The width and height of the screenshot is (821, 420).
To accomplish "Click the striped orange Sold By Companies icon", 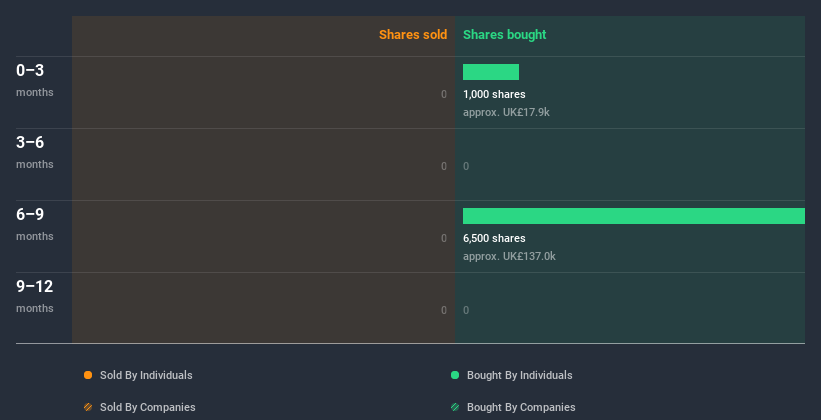I will tap(88, 407).
